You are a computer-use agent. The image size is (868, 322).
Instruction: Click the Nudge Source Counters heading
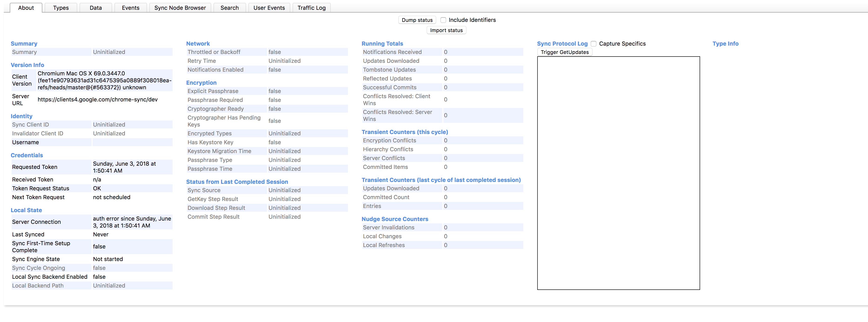click(394, 219)
